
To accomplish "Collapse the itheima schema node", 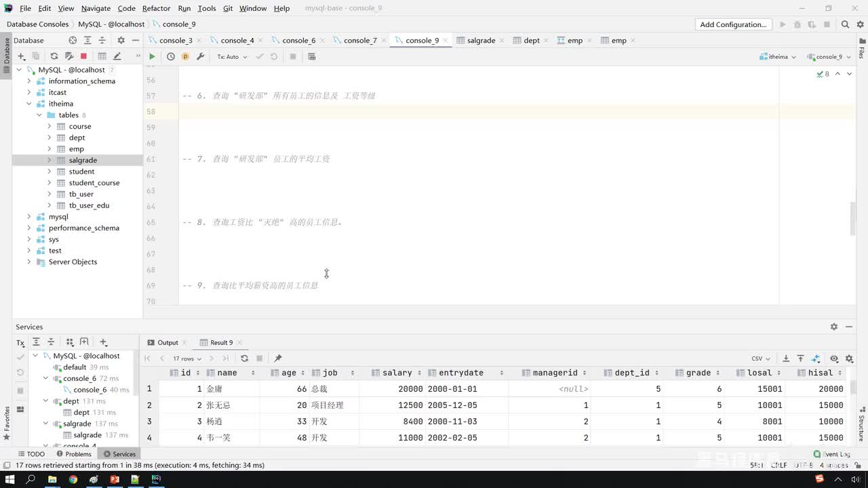I will click(29, 104).
